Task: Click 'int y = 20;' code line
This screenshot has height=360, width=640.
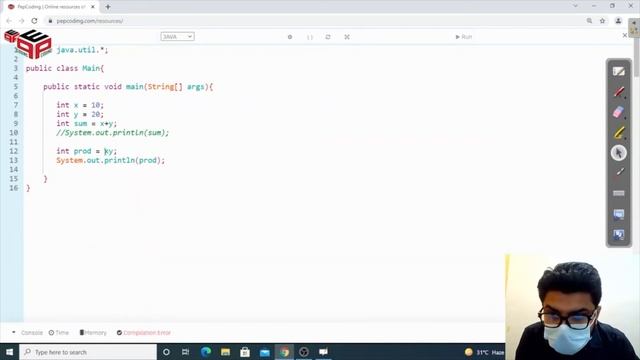Action: click(80, 114)
